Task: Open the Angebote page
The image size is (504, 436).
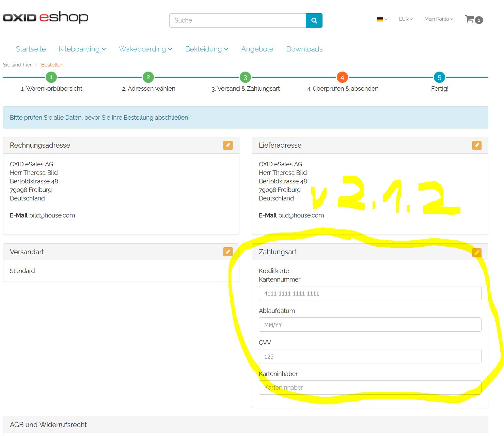Action: [x=257, y=49]
